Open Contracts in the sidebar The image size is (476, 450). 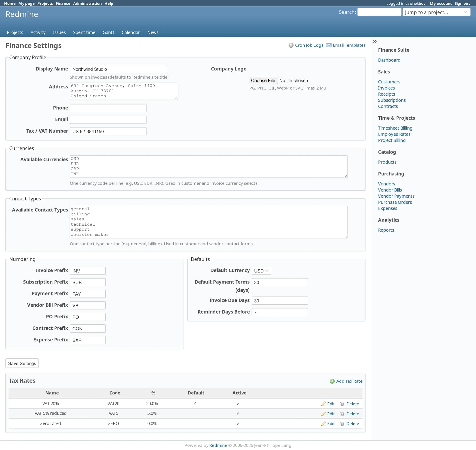pos(388,107)
